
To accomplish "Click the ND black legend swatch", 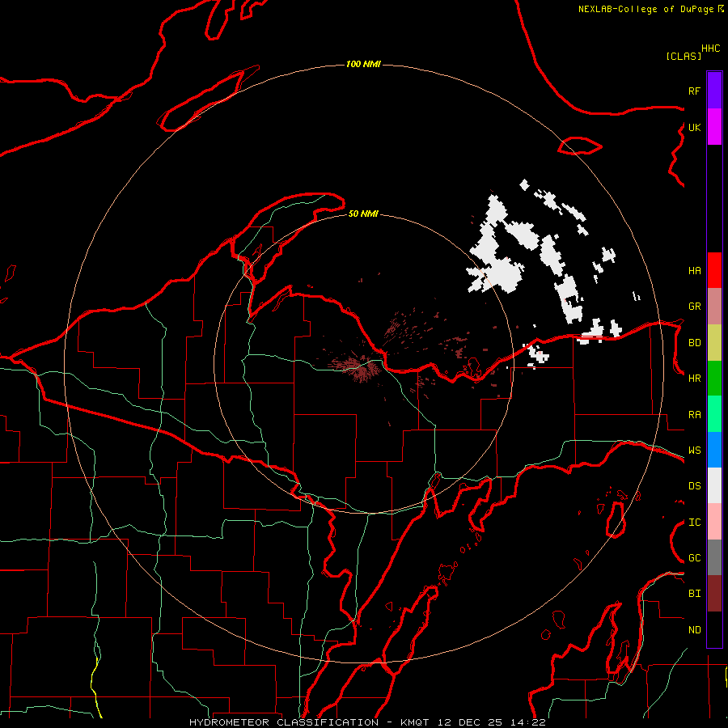I will pos(714,629).
